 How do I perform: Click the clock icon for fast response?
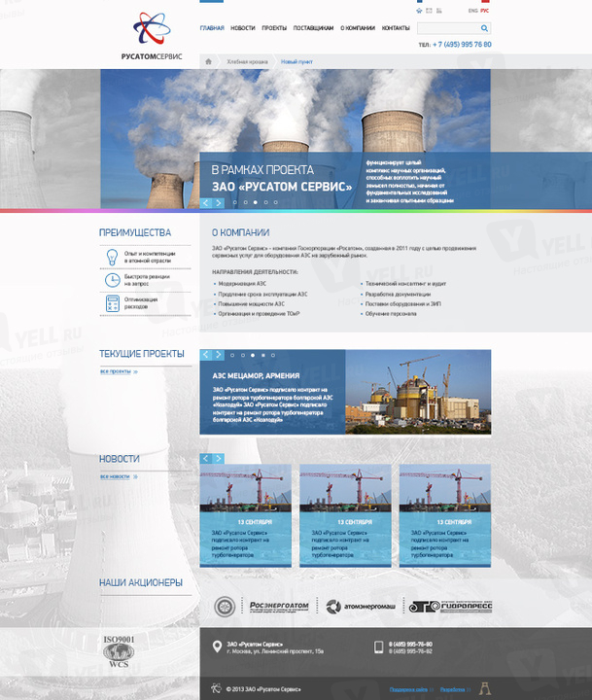(112, 280)
